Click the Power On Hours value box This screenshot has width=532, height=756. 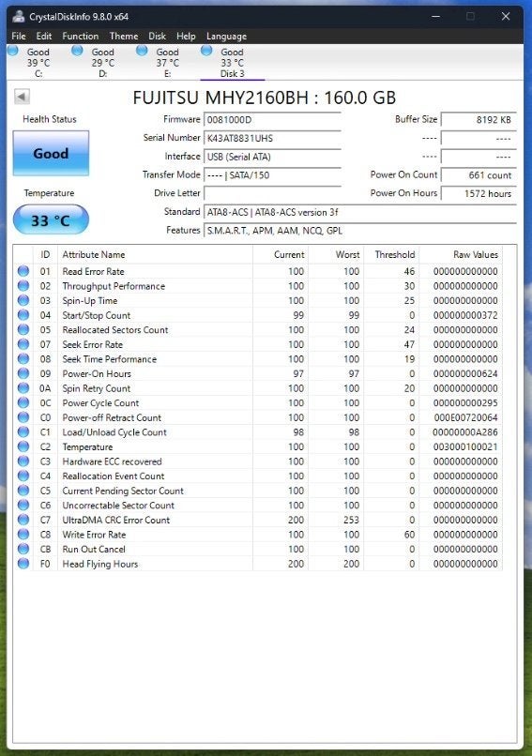click(x=478, y=193)
